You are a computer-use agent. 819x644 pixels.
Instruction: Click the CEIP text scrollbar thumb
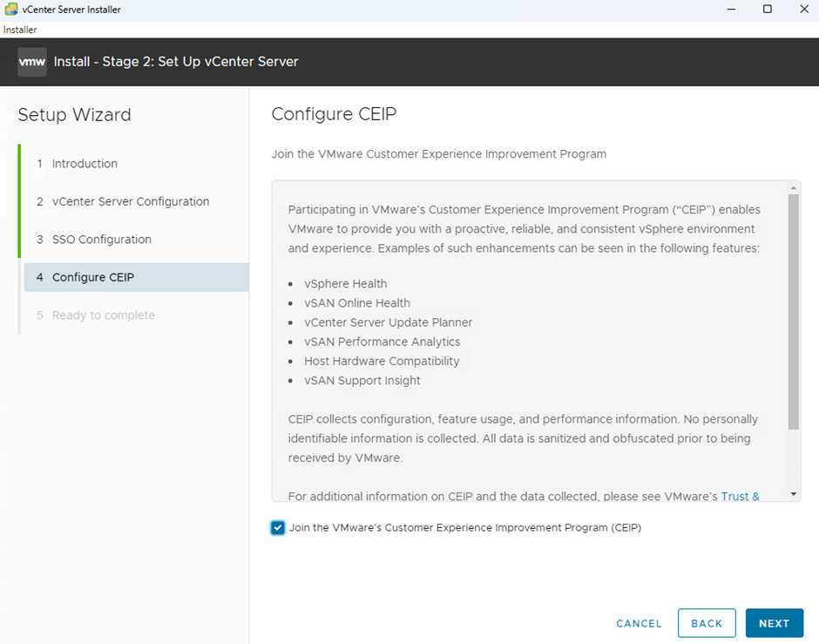click(x=794, y=311)
